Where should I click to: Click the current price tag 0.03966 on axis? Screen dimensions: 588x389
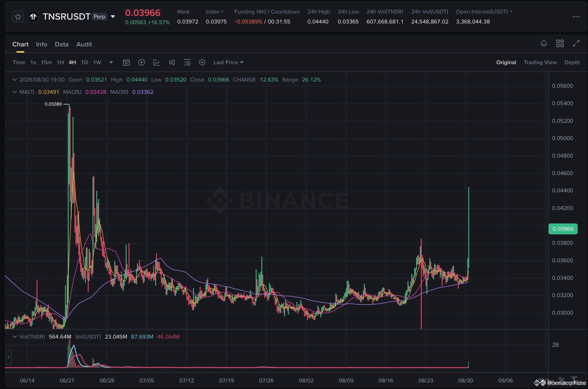point(563,229)
